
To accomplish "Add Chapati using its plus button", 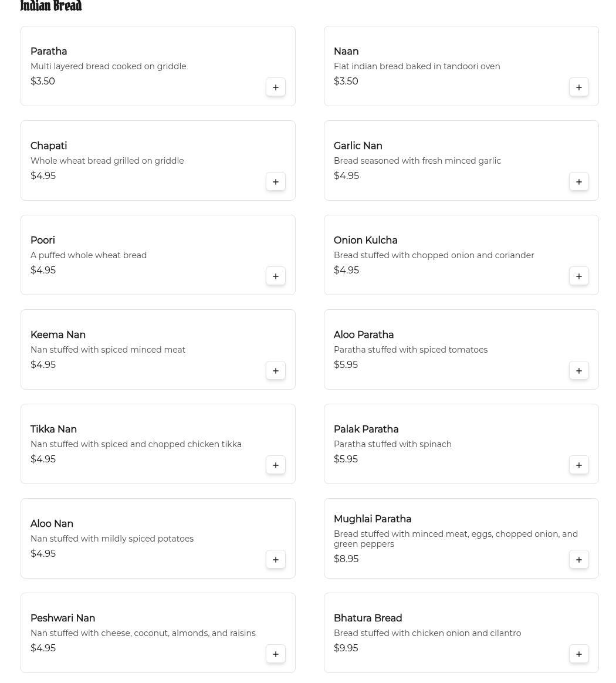I will click(275, 182).
